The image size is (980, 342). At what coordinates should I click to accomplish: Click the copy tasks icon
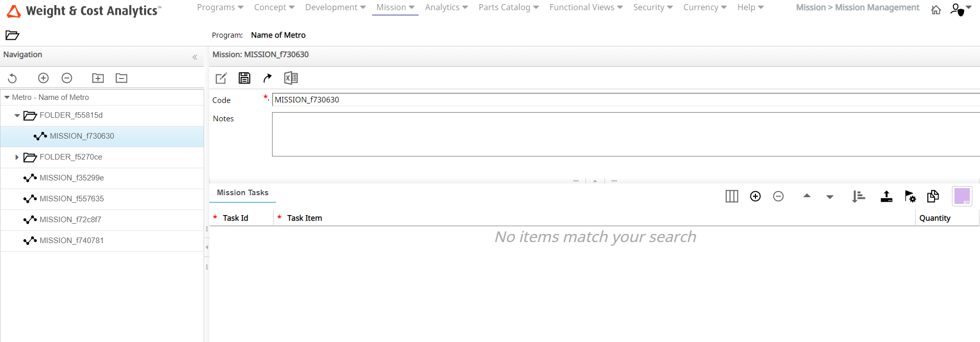pyautogui.click(x=933, y=196)
